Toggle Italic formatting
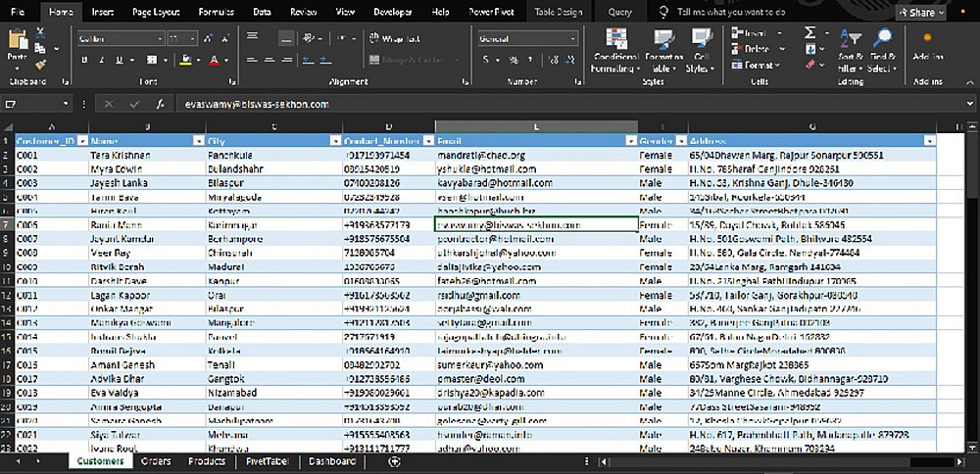 (x=102, y=61)
